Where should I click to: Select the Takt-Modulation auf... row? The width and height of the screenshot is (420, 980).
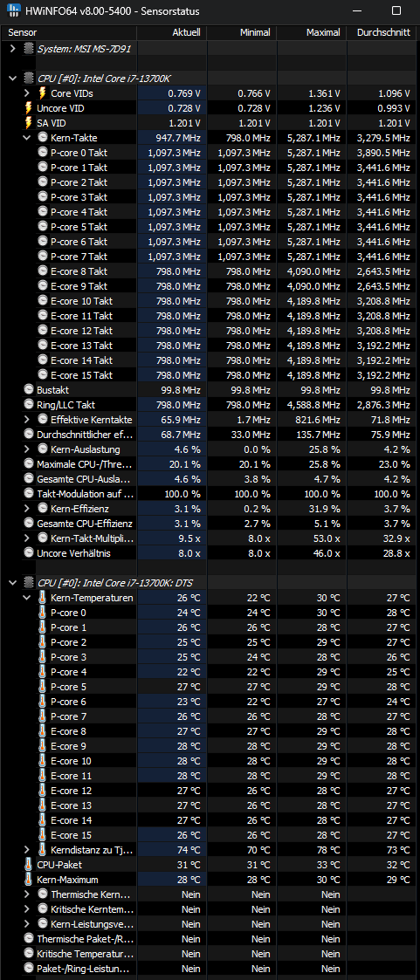pyautogui.click(x=85, y=493)
